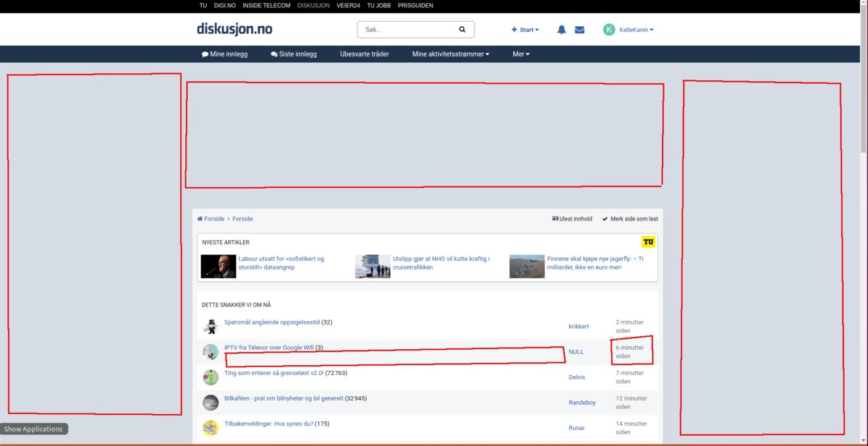Open thread IPTV fra Telenor over Google Wifi

pos(269,348)
